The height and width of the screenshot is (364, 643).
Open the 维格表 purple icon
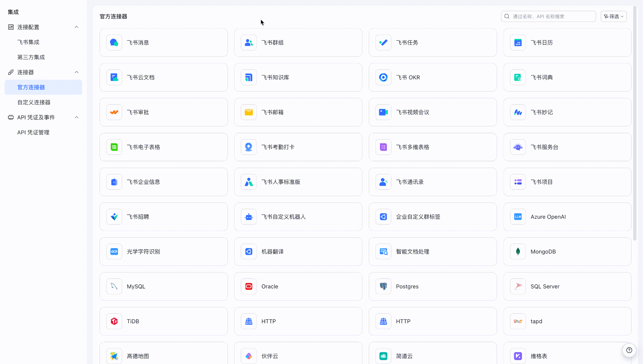[x=518, y=356]
